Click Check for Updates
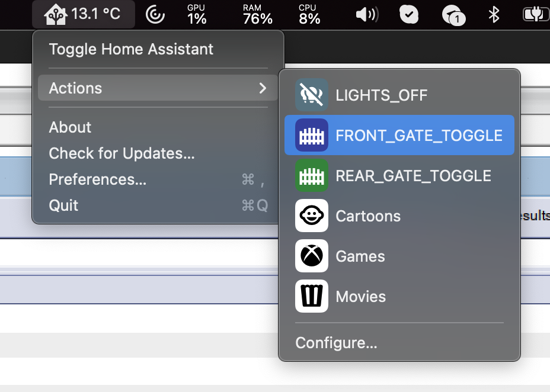The width and height of the screenshot is (550, 392). coord(121,153)
